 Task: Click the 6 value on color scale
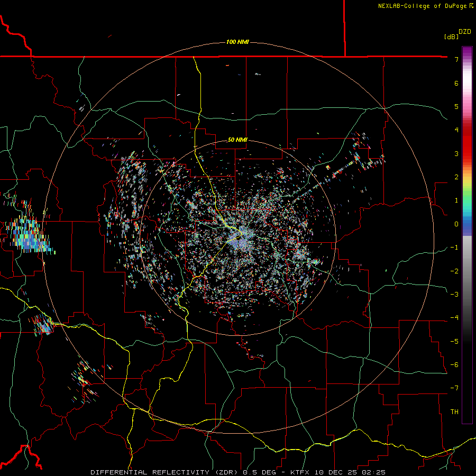point(456,83)
